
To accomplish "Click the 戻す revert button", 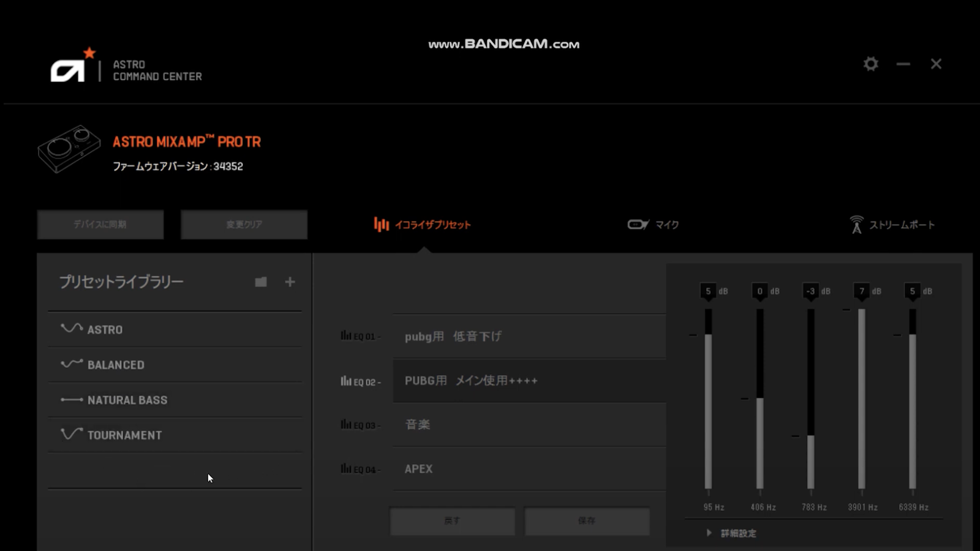I will click(453, 520).
